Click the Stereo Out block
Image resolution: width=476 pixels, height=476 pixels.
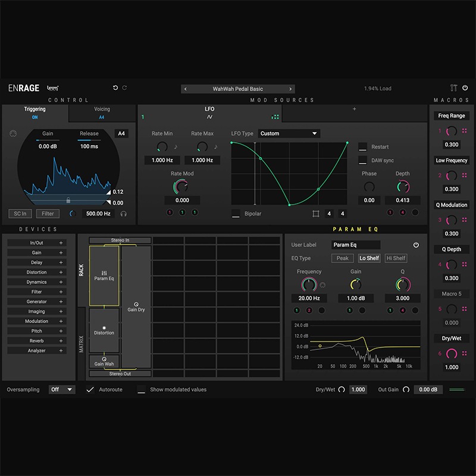click(120, 374)
